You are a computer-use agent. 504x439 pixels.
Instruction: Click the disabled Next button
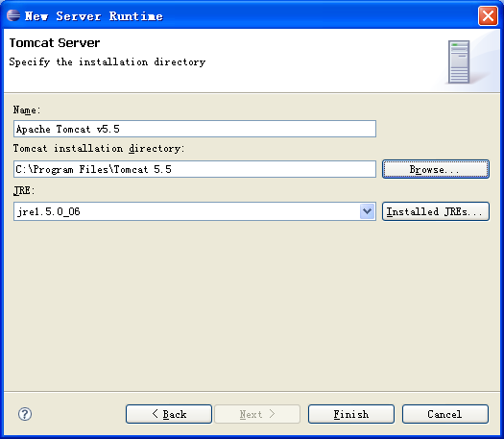pos(257,414)
